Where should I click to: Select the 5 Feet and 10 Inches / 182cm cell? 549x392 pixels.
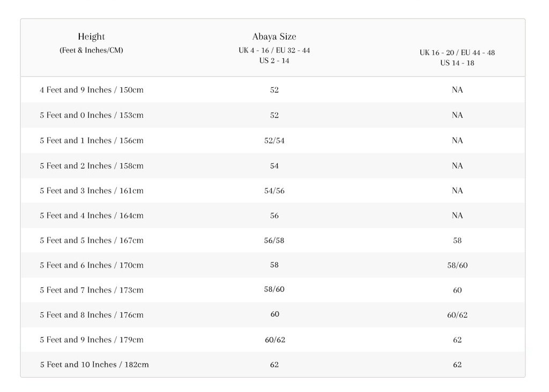click(x=94, y=364)
